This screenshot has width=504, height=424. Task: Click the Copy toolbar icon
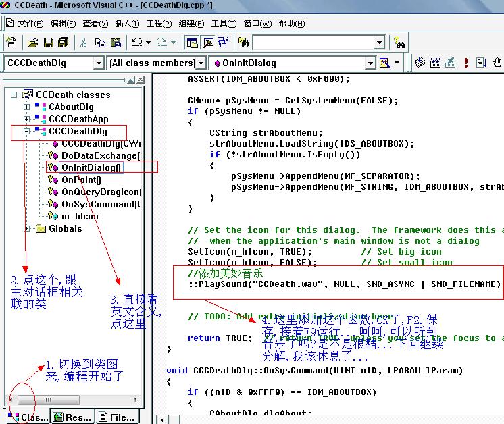100,43
